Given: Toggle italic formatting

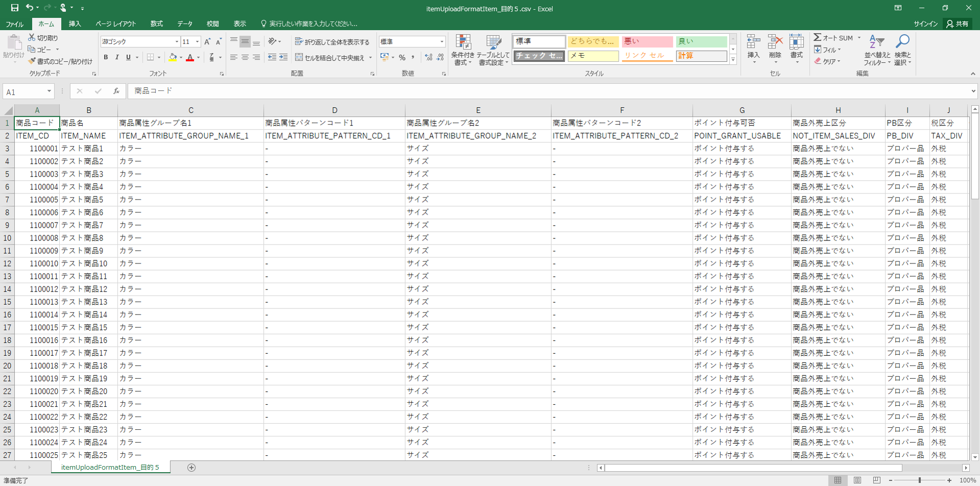Looking at the screenshot, I should click(x=117, y=58).
